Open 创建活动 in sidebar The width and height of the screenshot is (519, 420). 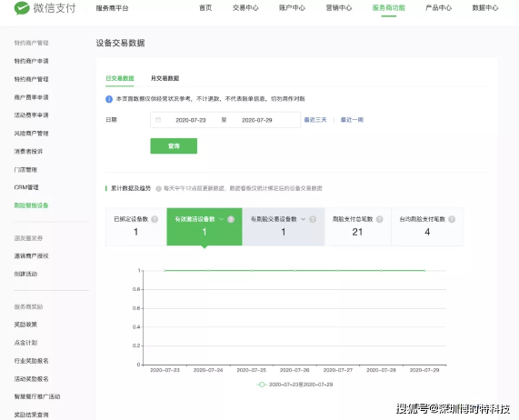pyautogui.click(x=25, y=274)
